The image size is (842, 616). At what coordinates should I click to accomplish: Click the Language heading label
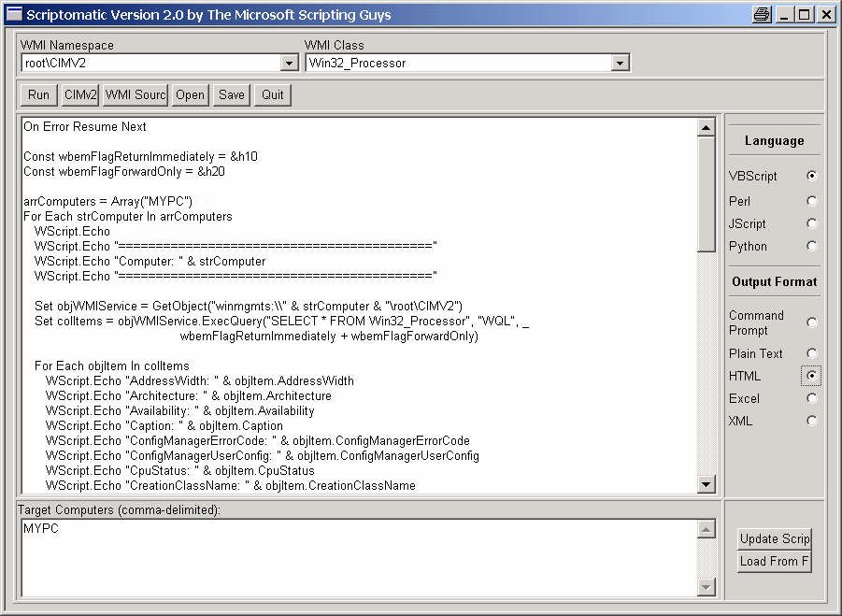tap(775, 141)
